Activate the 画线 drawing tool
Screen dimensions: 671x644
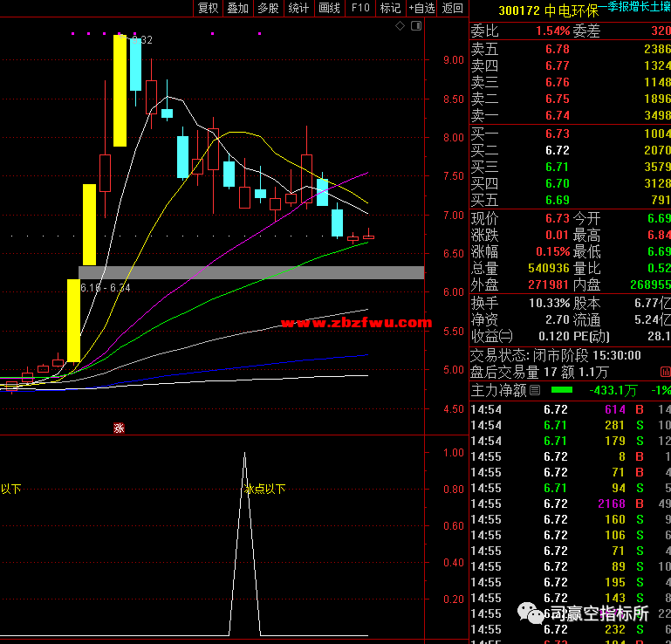pos(330,8)
